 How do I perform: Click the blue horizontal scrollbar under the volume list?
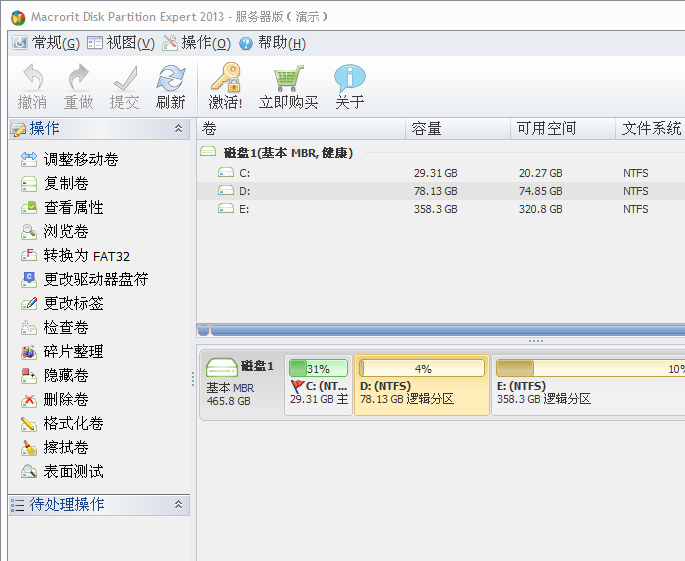(448, 330)
